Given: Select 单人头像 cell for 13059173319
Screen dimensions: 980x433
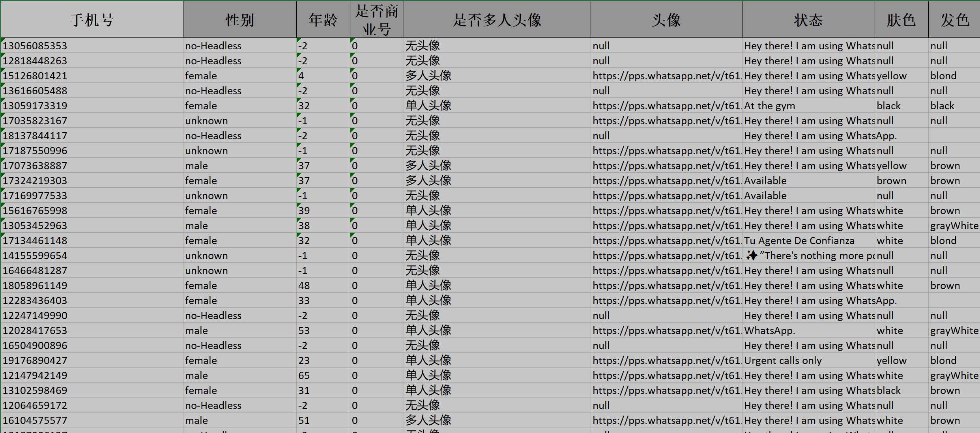Looking at the screenshot, I should [497, 106].
